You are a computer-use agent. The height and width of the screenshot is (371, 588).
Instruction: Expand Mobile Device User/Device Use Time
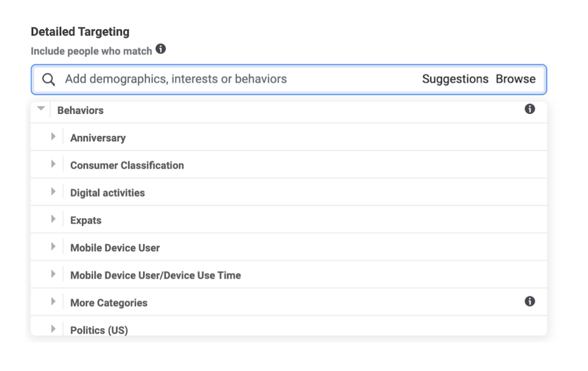click(x=53, y=274)
